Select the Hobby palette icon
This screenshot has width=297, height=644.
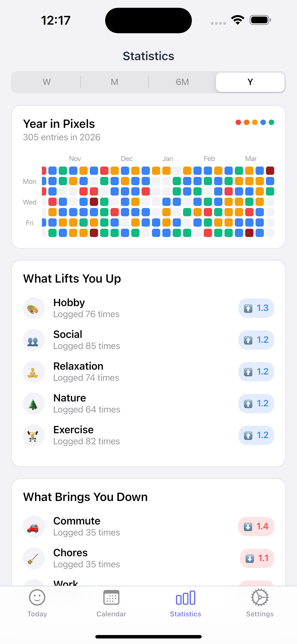pyautogui.click(x=34, y=308)
